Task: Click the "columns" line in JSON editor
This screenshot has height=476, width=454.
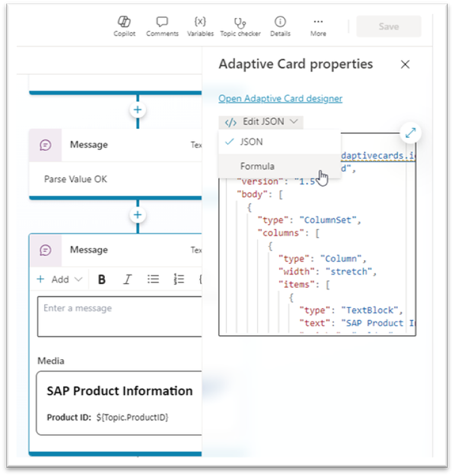Action: click(x=288, y=233)
